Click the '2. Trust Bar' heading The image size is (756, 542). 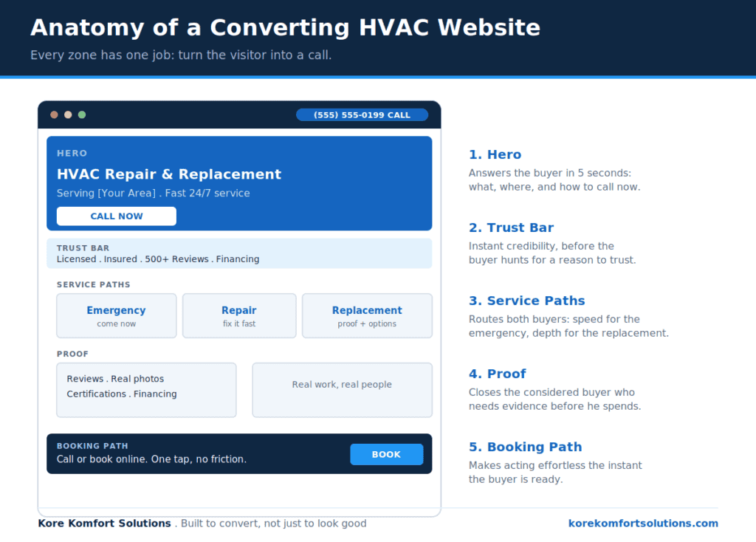point(511,227)
